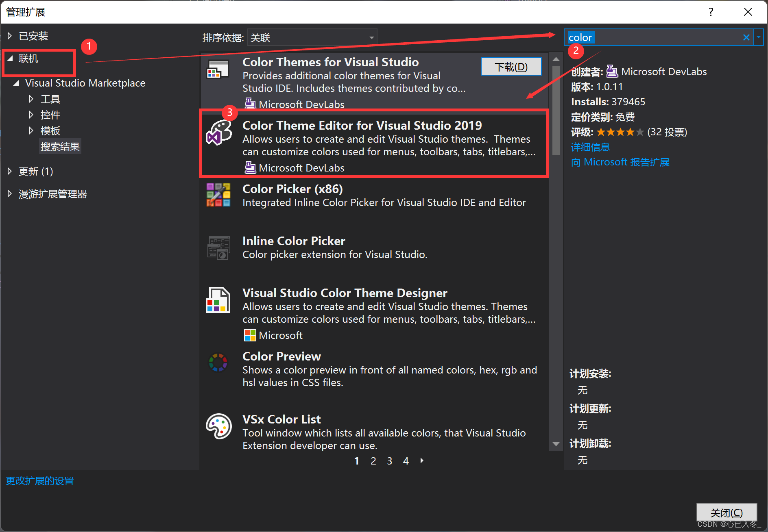This screenshot has height=532, width=768.
Task: Click the results list scrollbar thumb
Action: coord(556,110)
